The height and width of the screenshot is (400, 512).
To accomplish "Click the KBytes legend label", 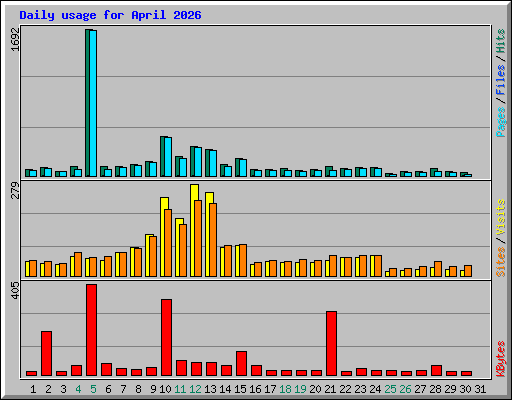I will tap(501, 359).
